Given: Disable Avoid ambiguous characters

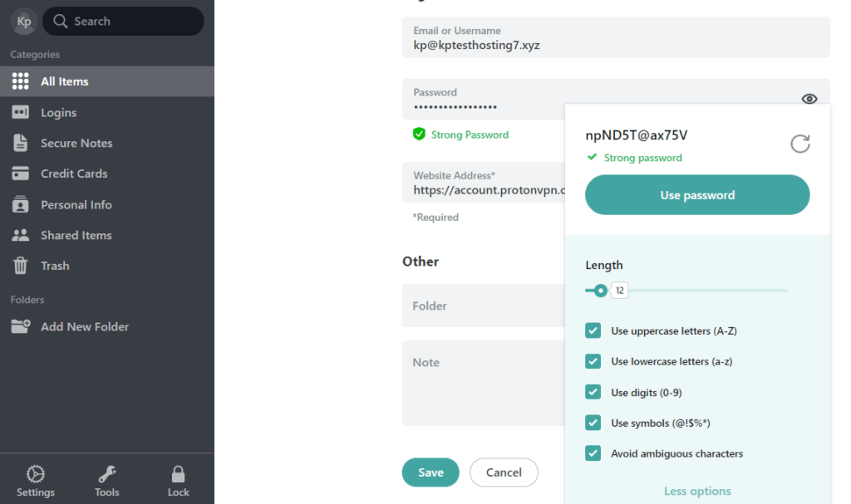Looking at the screenshot, I should click(x=593, y=453).
